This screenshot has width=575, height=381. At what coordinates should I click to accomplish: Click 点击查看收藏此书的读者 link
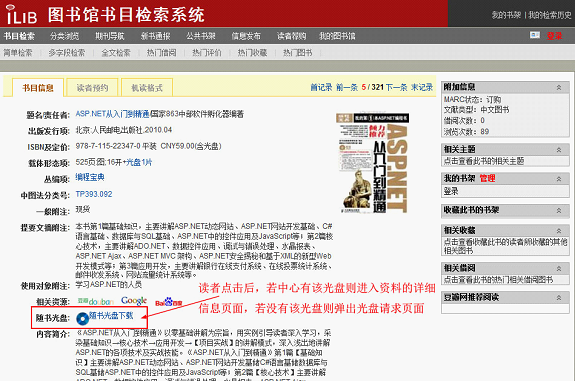505,246
